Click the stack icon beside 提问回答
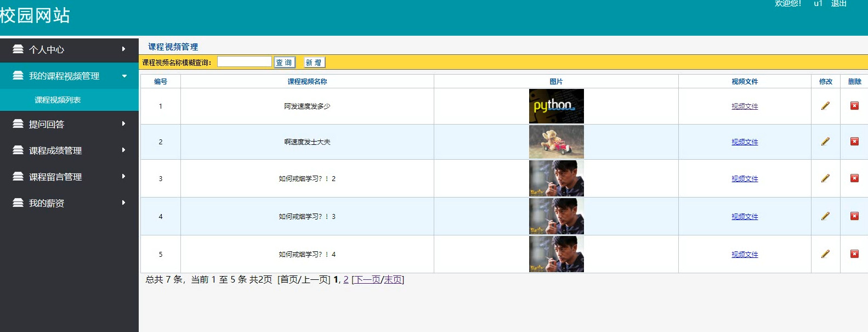Screen dimensions: 868x332 (18, 123)
